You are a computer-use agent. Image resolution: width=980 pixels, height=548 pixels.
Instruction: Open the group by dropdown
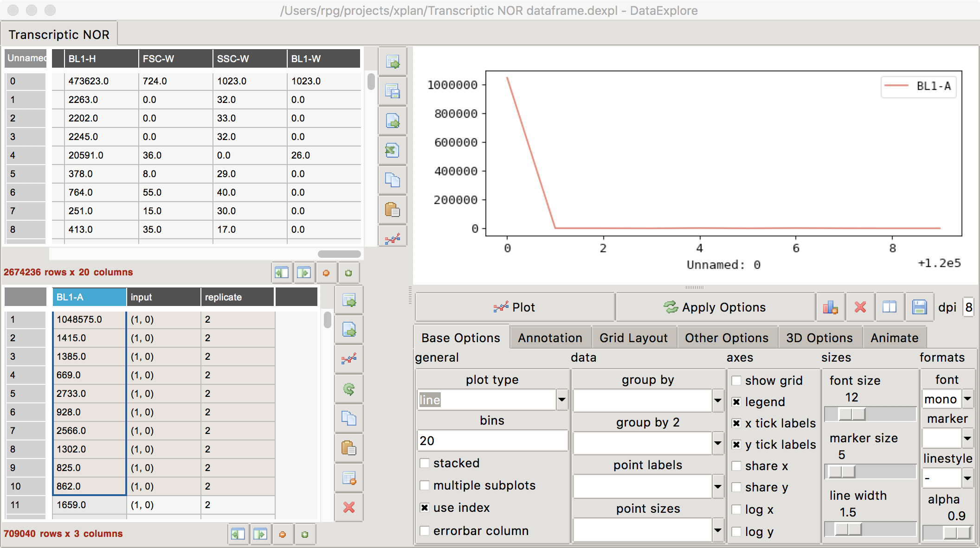pyautogui.click(x=717, y=401)
